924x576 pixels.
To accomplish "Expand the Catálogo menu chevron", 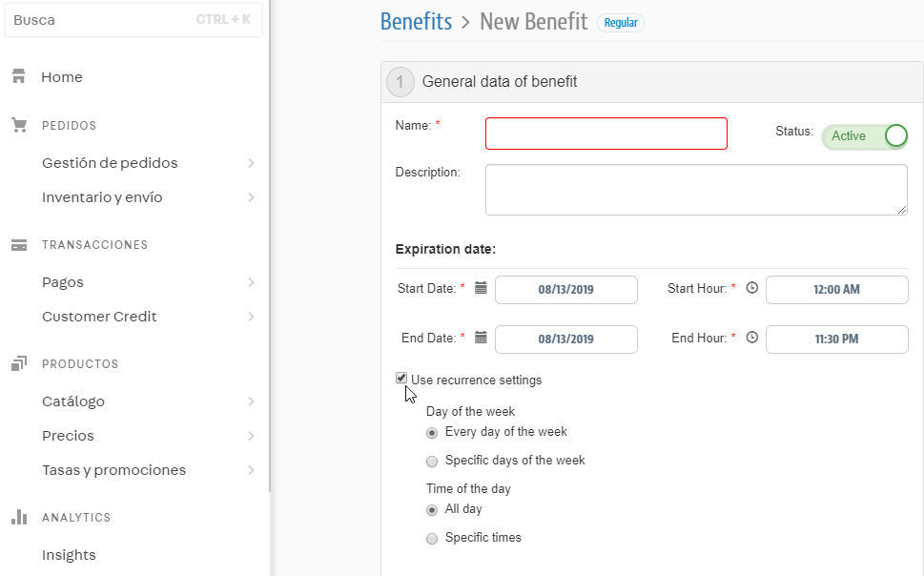I will pos(251,401).
